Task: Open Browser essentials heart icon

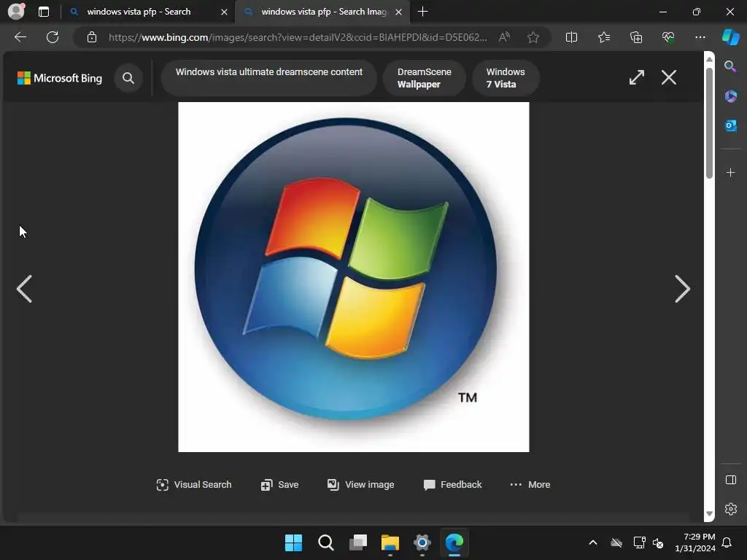Action: [668, 37]
